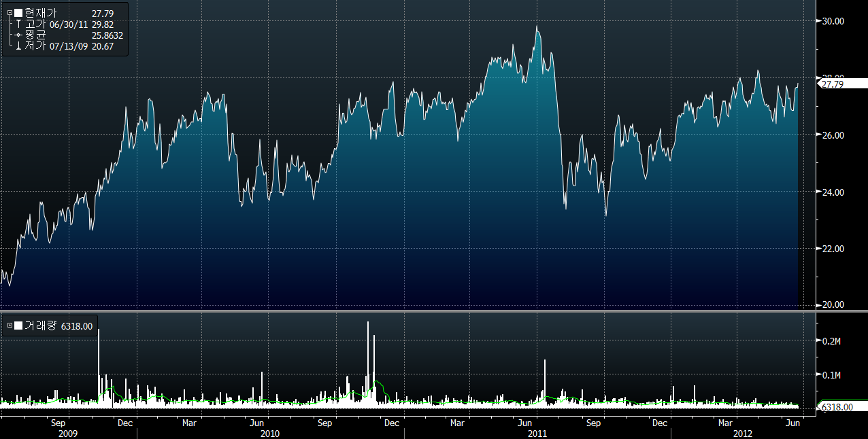
Task: Click the 거래량 legend label
Action: click(x=41, y=326)
